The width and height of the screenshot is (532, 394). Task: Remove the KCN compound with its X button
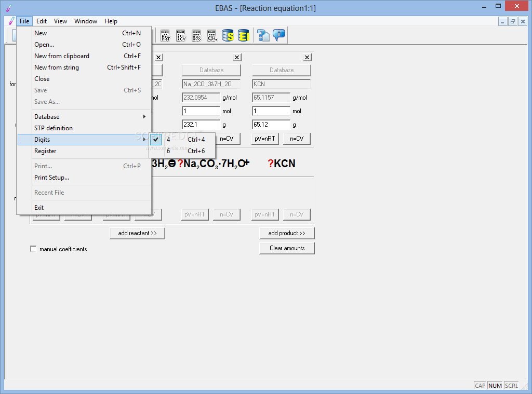coord(307,57)
